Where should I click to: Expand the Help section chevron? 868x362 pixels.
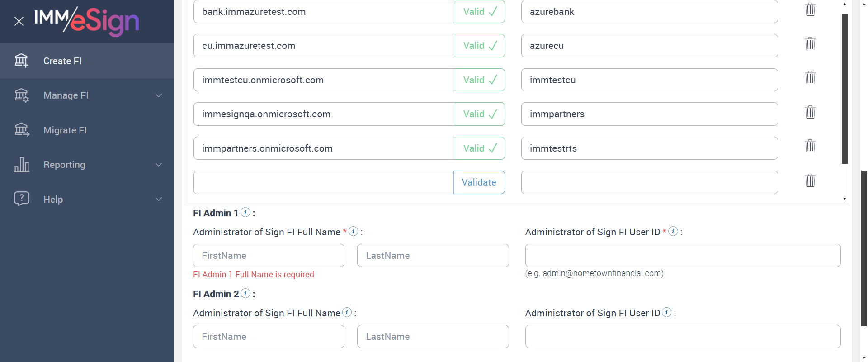click(x=158, y=199)
